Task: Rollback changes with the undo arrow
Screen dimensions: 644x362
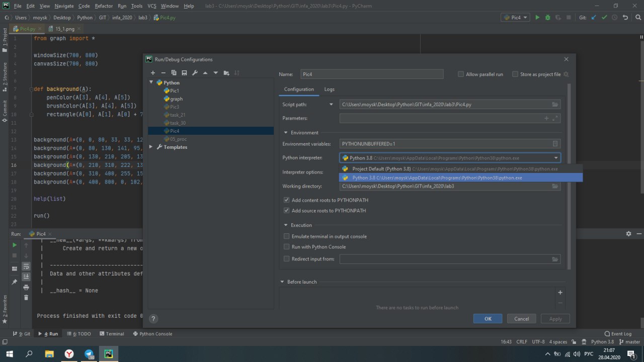Action: [x=625, y=17]
